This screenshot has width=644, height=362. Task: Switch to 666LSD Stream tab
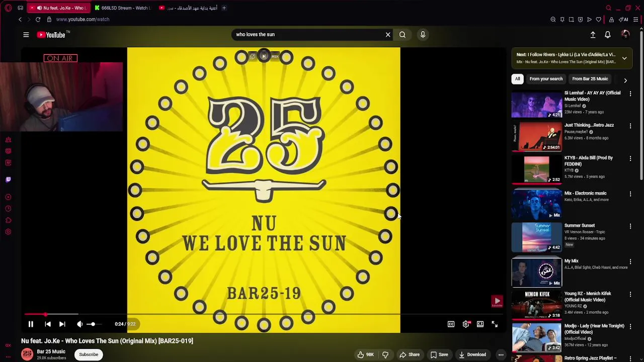point(122,8)
